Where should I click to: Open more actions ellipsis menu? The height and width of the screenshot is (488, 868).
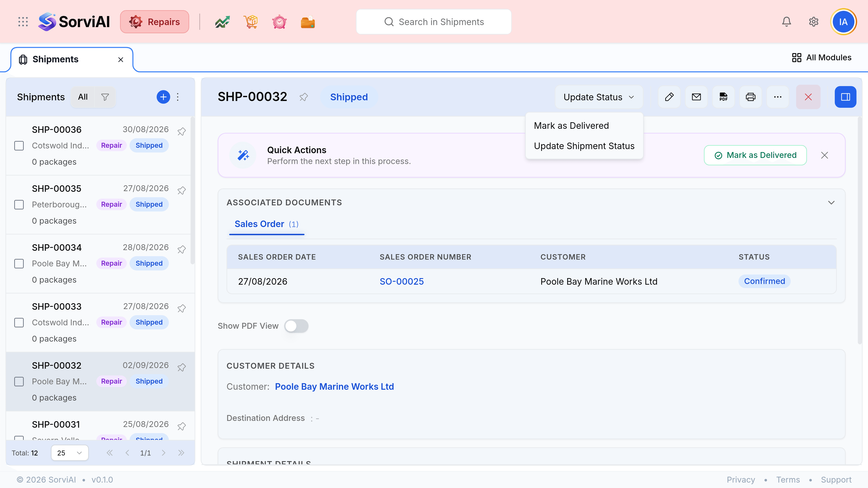778,97
